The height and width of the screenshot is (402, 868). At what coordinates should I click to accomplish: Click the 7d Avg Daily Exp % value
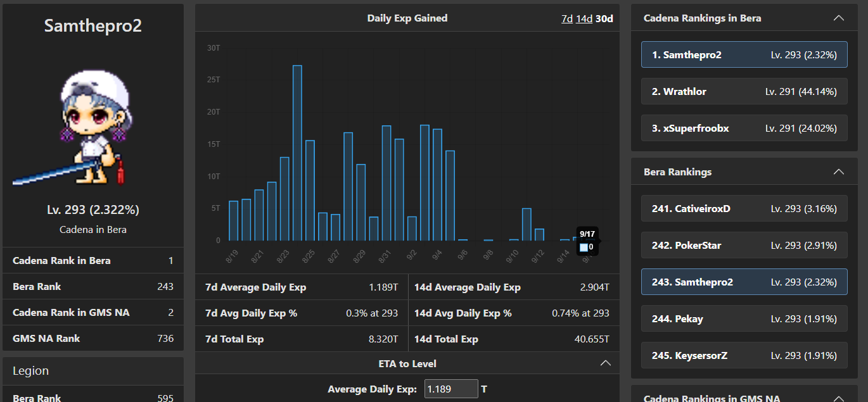tap(372, 313)
